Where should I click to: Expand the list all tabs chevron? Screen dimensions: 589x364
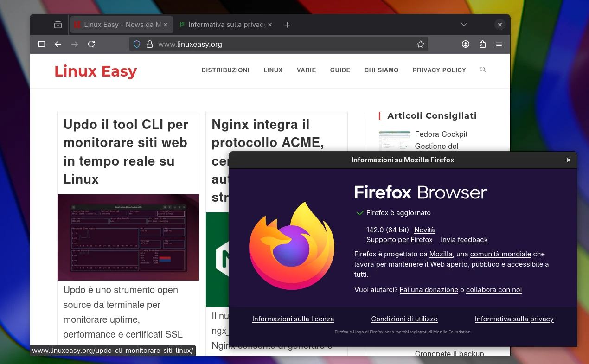click(x=464, y=25)
